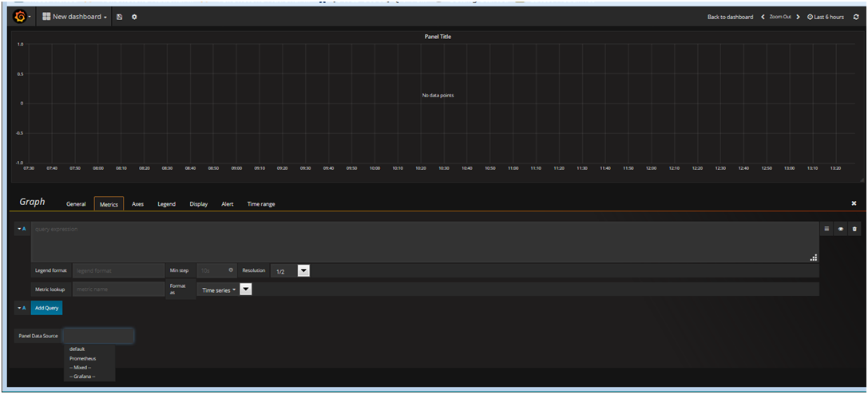Click the No data points message
The height and width of the screenshot is (394, 868).
[438, 96]
